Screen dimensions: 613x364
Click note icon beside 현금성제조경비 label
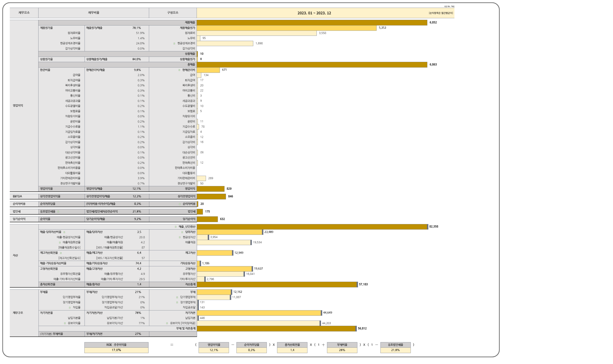[174, 44]
